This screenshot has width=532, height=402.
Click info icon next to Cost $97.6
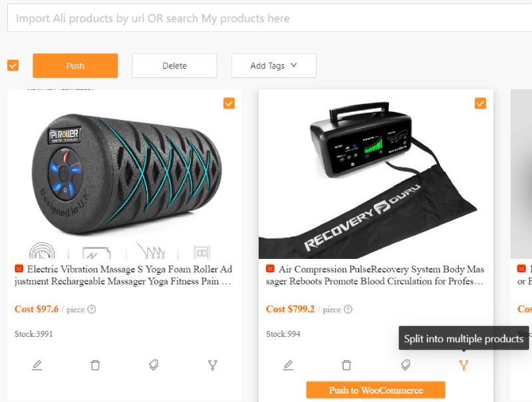tap(92, 309)
